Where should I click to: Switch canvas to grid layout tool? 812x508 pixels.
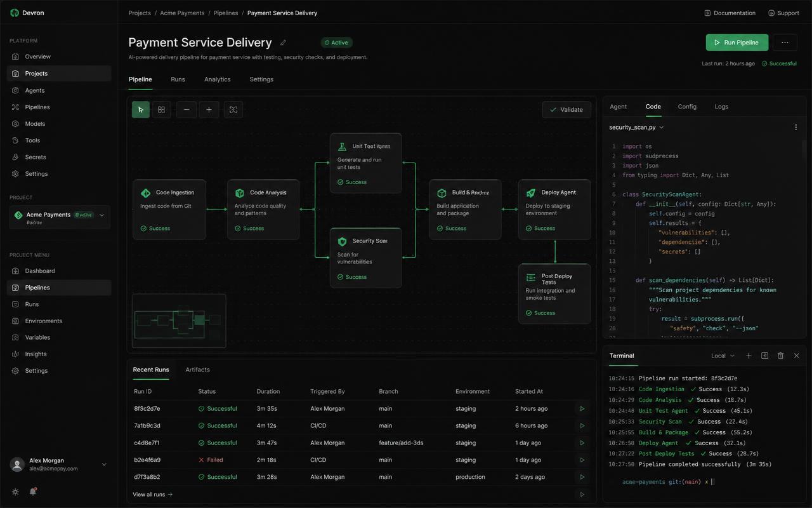click(x=162, y=110)
